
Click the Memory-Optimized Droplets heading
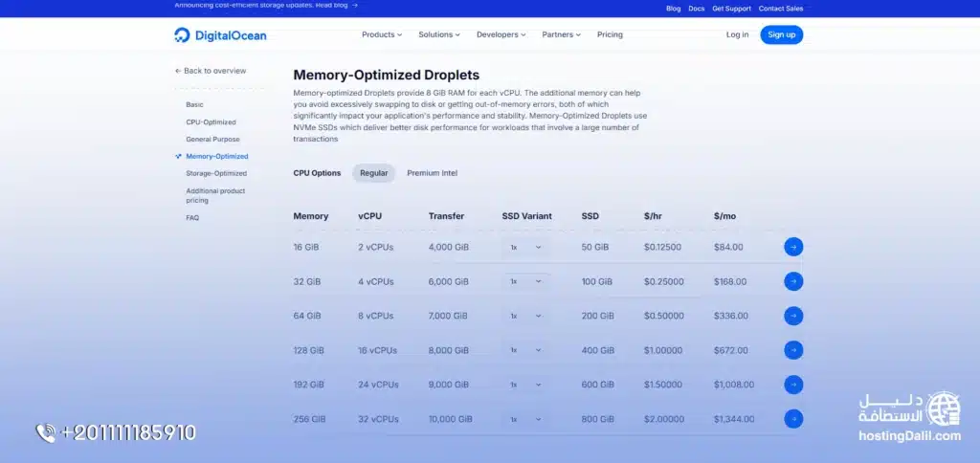click(387, 75)
